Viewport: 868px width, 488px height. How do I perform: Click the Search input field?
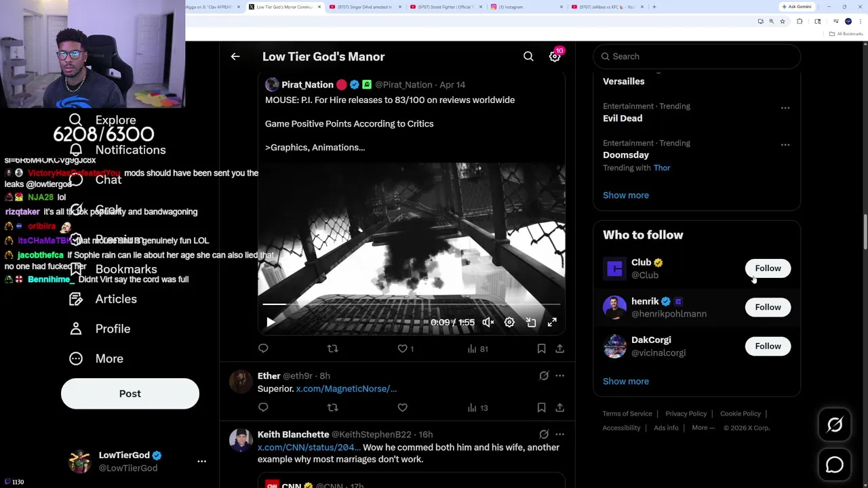pyautogui.click(x=697, y=56)
